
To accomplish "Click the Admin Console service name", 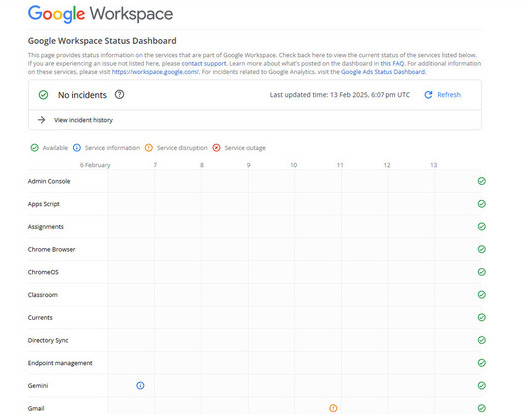I will click(x=49, y=181).
